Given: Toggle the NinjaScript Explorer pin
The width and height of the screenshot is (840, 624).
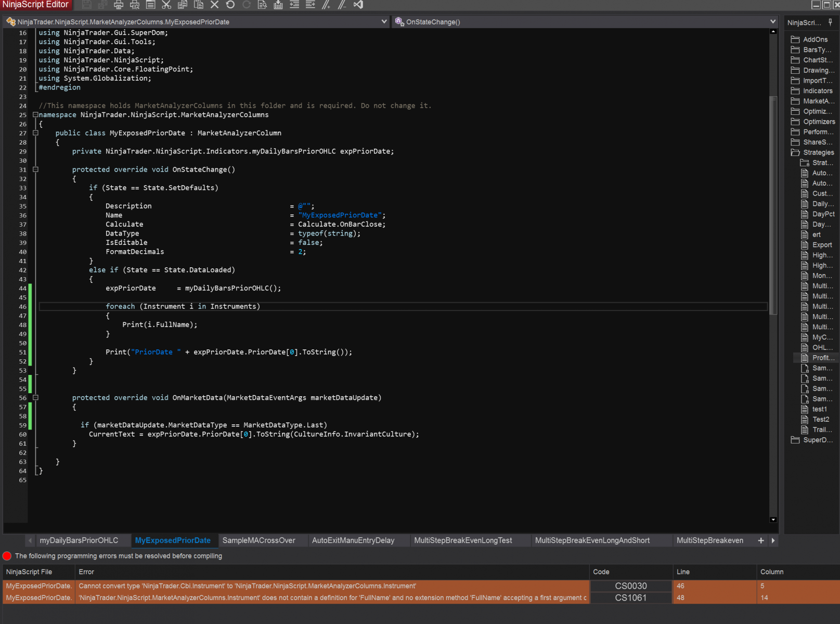Looking at the screenshot, I should coord(830,22).
